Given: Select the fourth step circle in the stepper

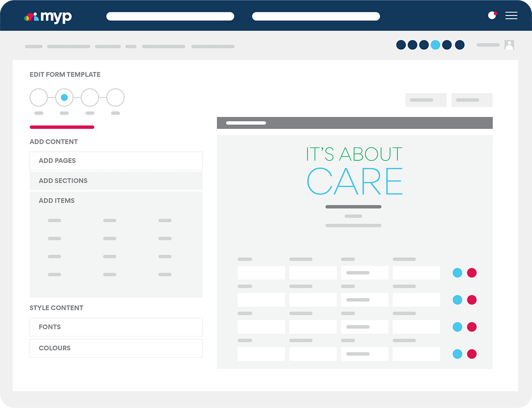Looking at the screenshot, I should click(116, 97).
